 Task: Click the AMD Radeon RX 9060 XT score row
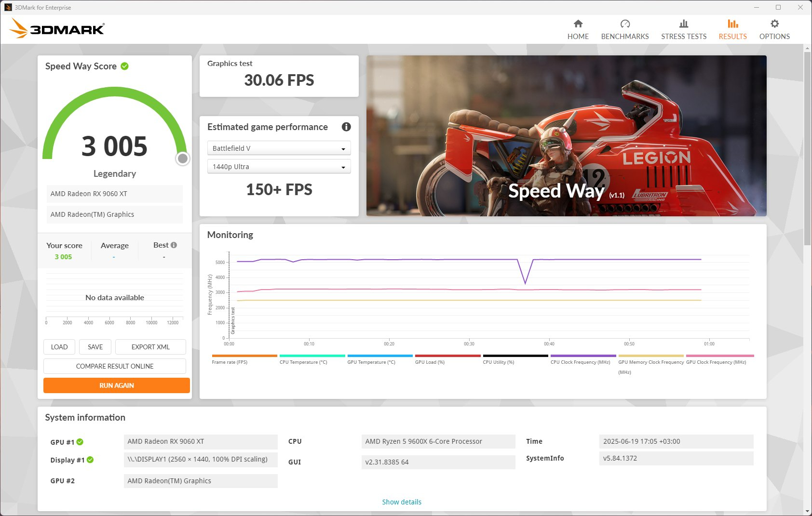point(115,194)
